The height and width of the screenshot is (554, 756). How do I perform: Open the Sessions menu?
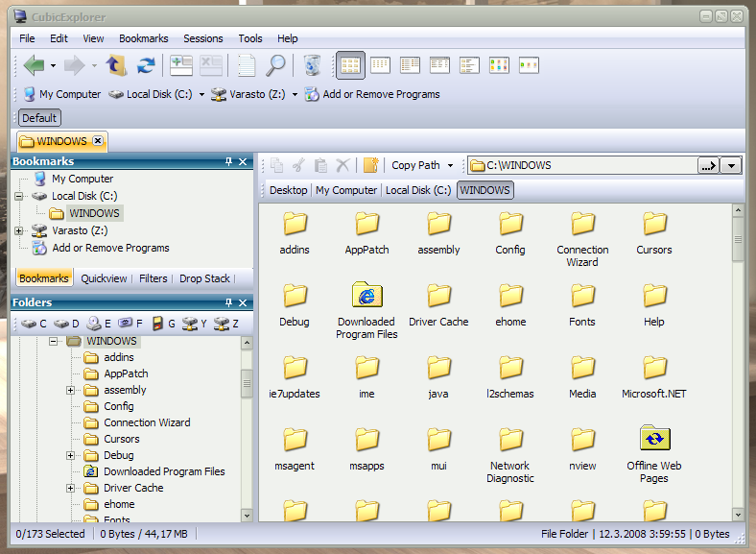point(203,38)
